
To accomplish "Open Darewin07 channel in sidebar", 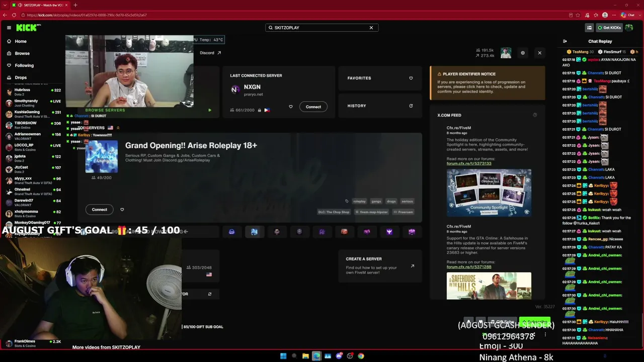I will pyautogui.click(x=33, y=202).
